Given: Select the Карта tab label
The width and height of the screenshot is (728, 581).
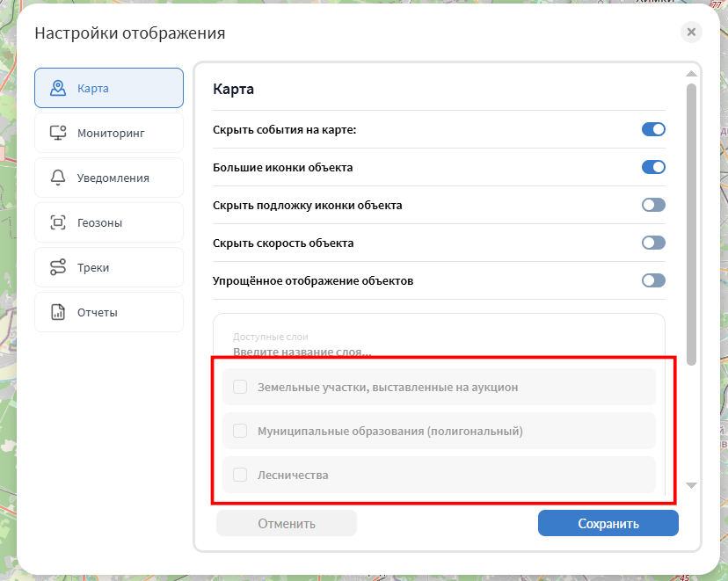Looking at the screenshot, I should (93, 88).
